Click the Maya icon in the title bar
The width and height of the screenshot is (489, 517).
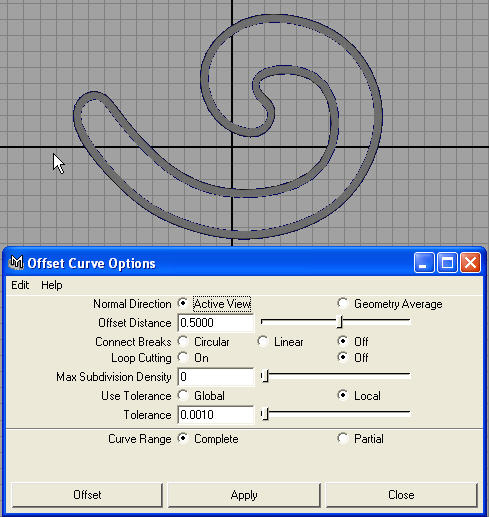click(16, 263)
